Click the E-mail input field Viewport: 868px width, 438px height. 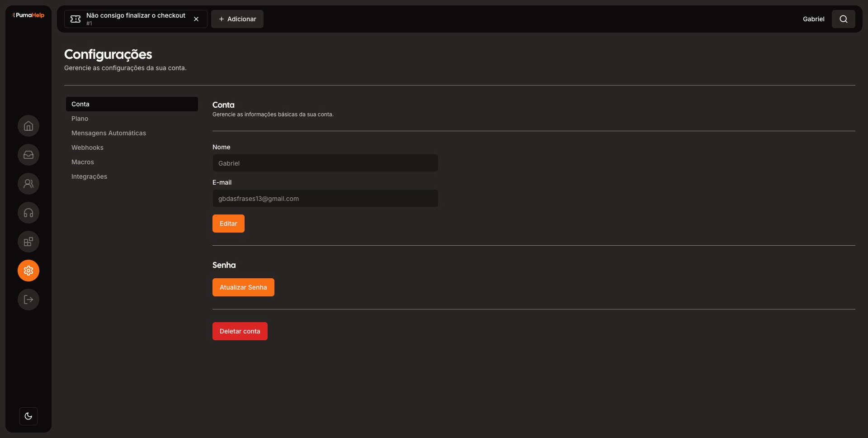click(325, 198)
